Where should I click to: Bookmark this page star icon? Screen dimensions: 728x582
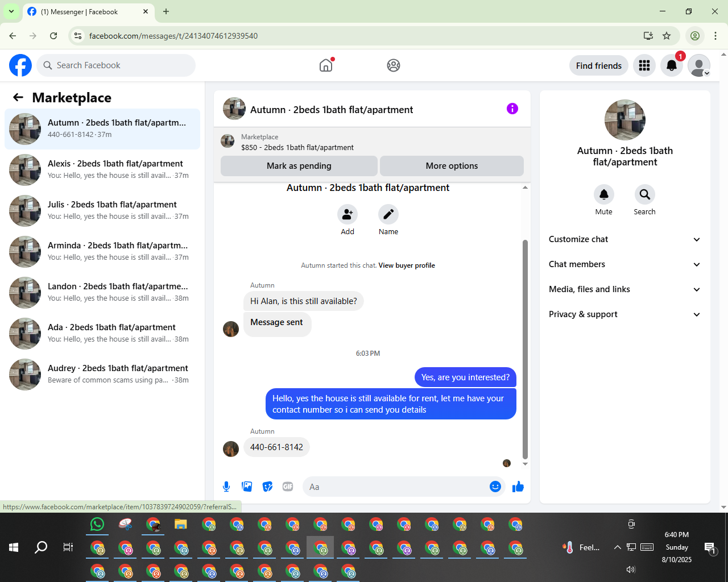667,36
